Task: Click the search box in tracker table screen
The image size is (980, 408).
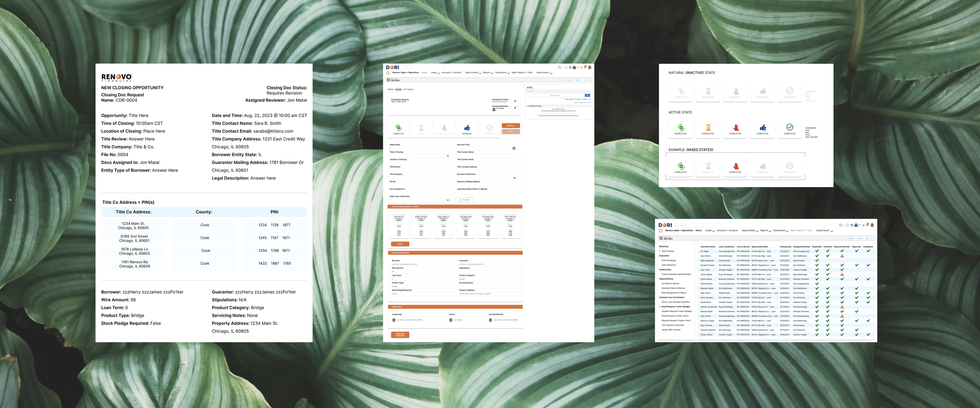Action: click(698, 225)
